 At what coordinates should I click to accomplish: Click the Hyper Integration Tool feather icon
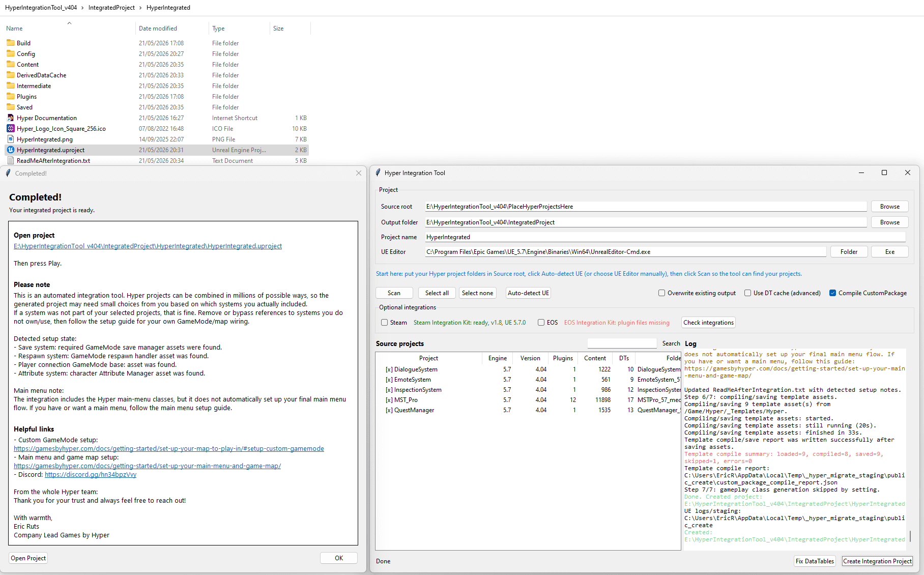coord(378,173)
